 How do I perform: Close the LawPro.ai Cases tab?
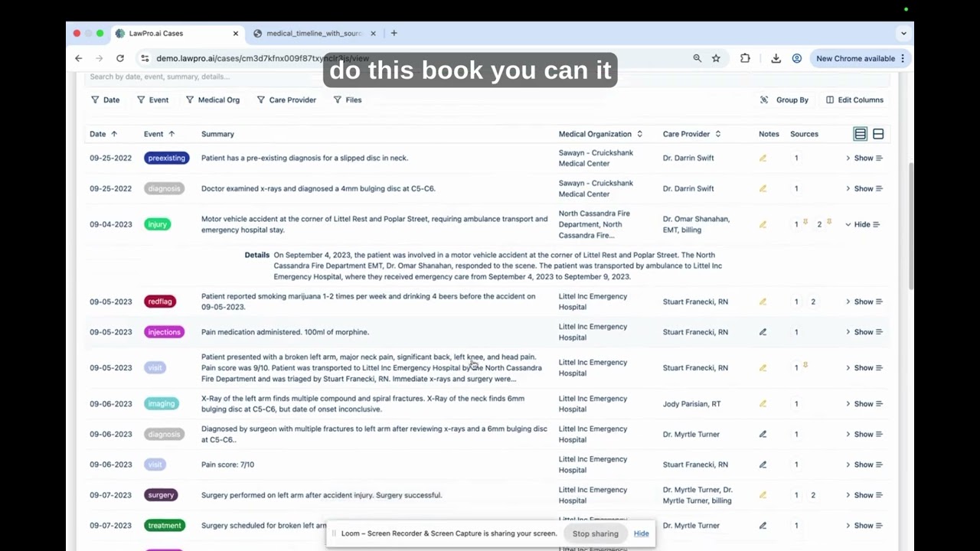[235, 34]
